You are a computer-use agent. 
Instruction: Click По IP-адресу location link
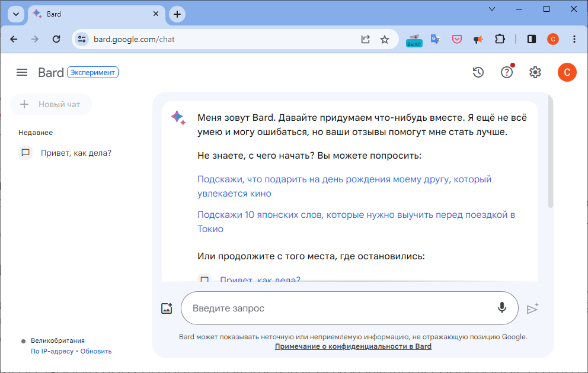[52, 351]
